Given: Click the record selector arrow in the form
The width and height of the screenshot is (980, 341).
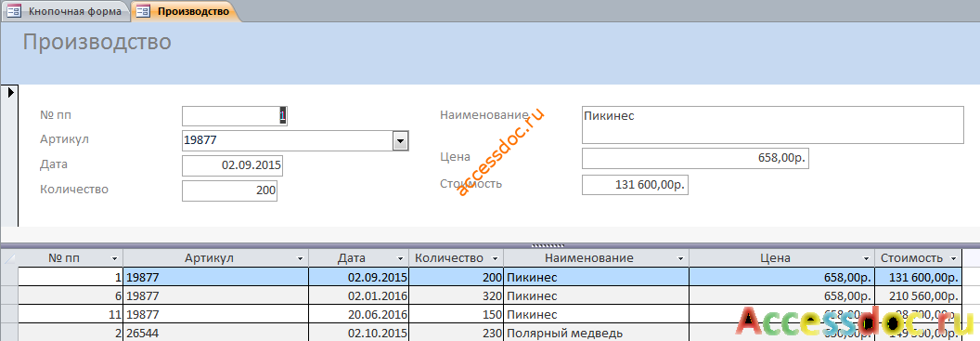Looking at the screenshot, I should pos(10,93).
